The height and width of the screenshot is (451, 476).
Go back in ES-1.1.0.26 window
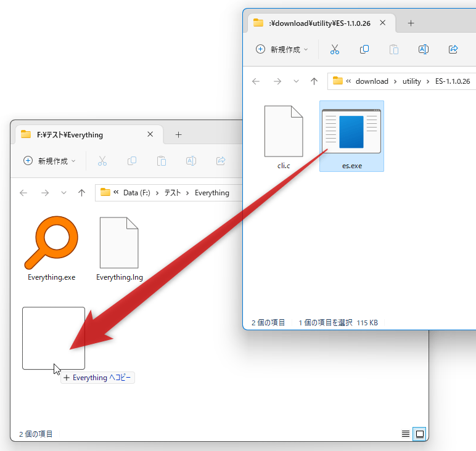point(256,81)
